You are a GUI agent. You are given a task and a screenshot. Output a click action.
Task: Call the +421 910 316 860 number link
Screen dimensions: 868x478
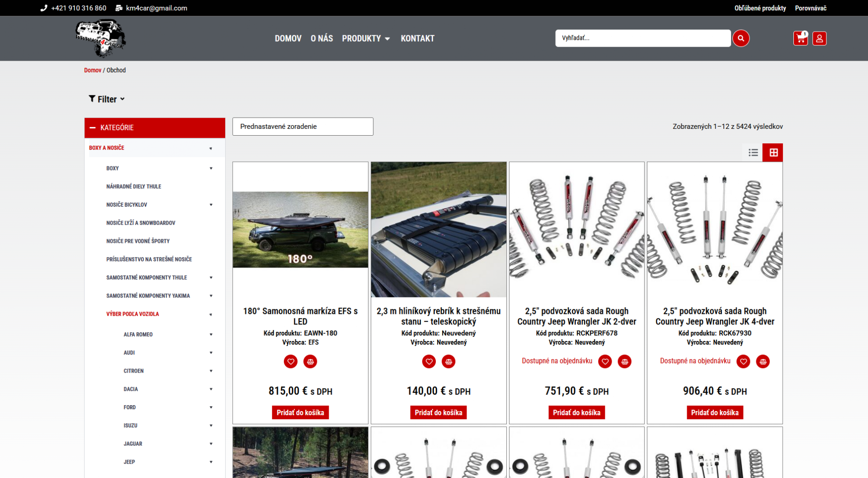click(79, 8)
